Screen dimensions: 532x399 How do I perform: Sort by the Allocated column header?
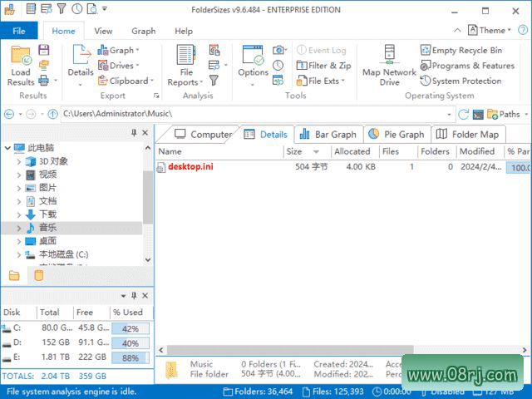pyautogui.click(x=355, y=151)
